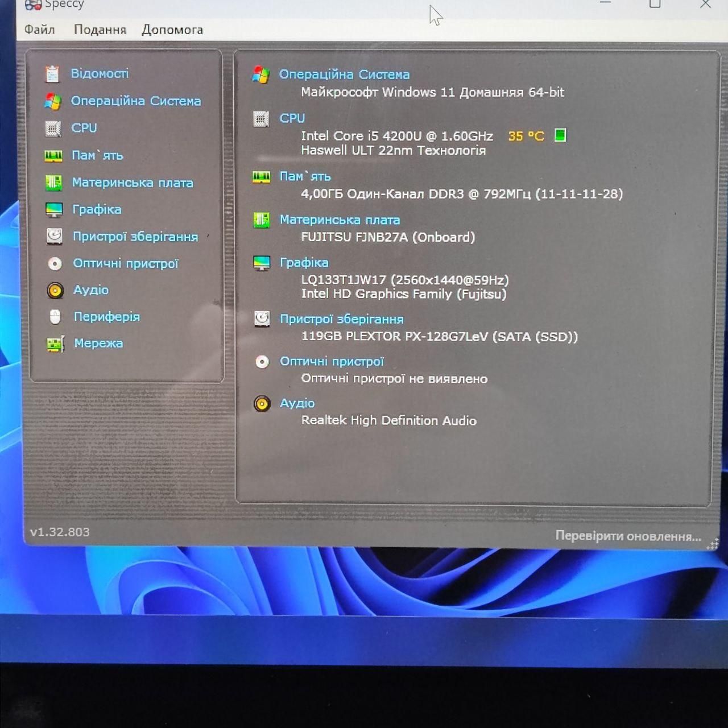The width and height of the screenshot is (728, 728).
Task: Click the green CPU temperature indicator square
Action: [x=560, y=135]
